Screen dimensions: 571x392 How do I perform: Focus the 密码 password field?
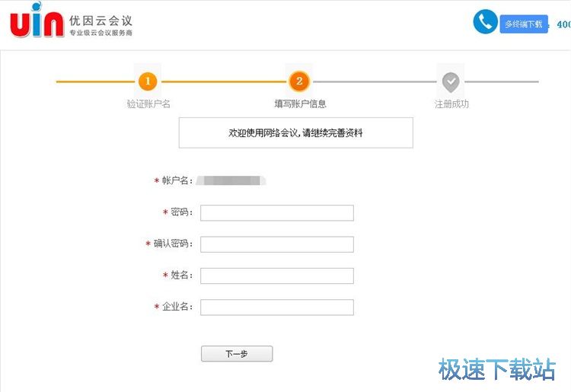pos(277,212)
